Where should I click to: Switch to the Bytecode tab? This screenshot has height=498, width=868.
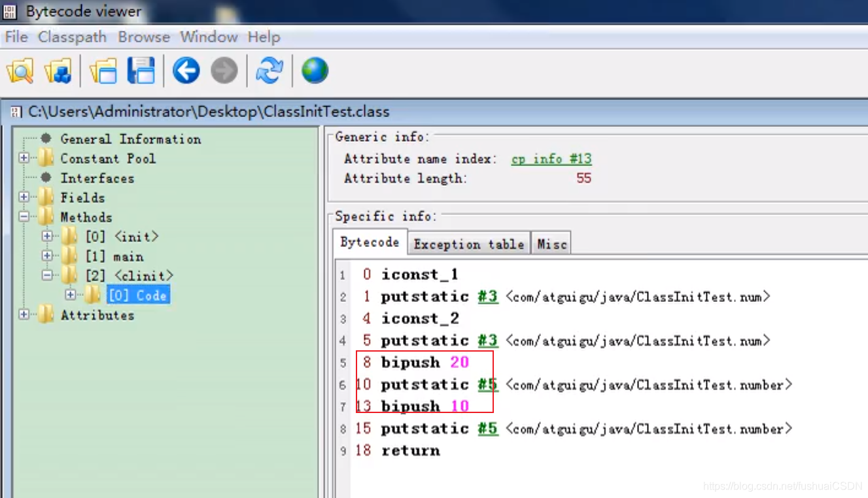point(370,242)
